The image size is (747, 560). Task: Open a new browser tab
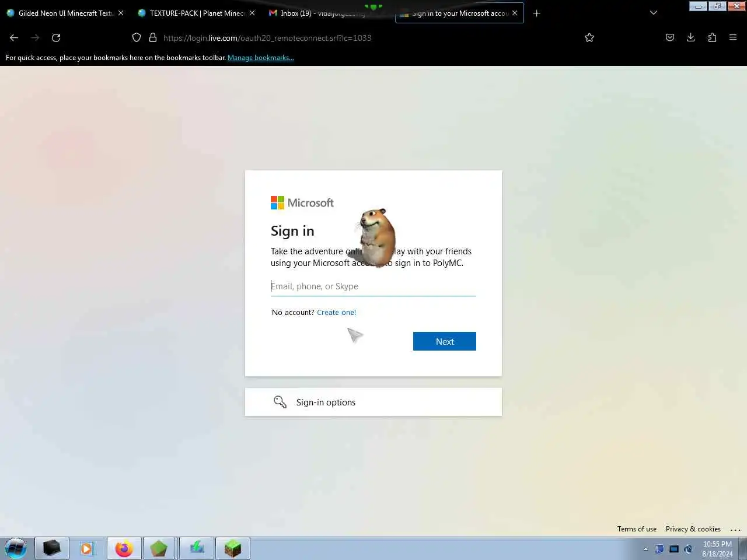pos(537,13)
